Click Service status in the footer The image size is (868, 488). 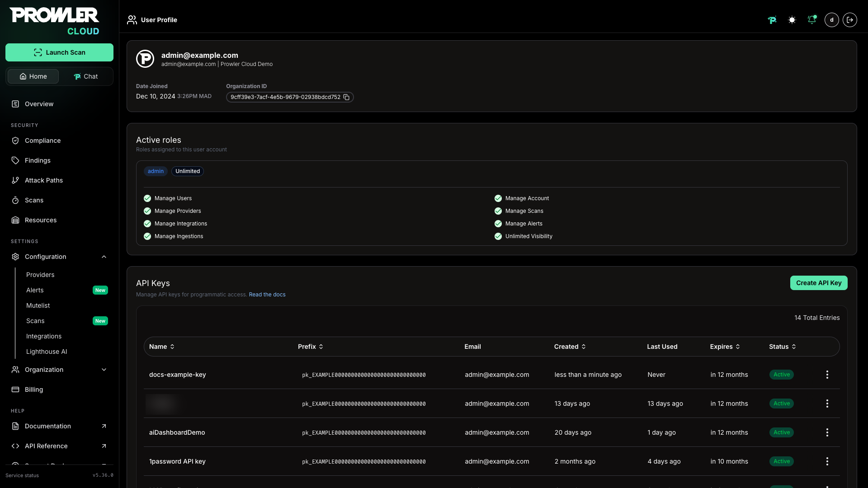(22, 475)
